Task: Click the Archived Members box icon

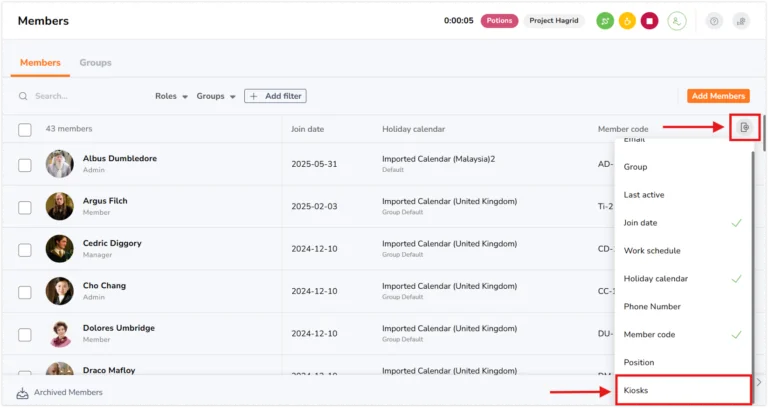Action: (x=22, y=393)
